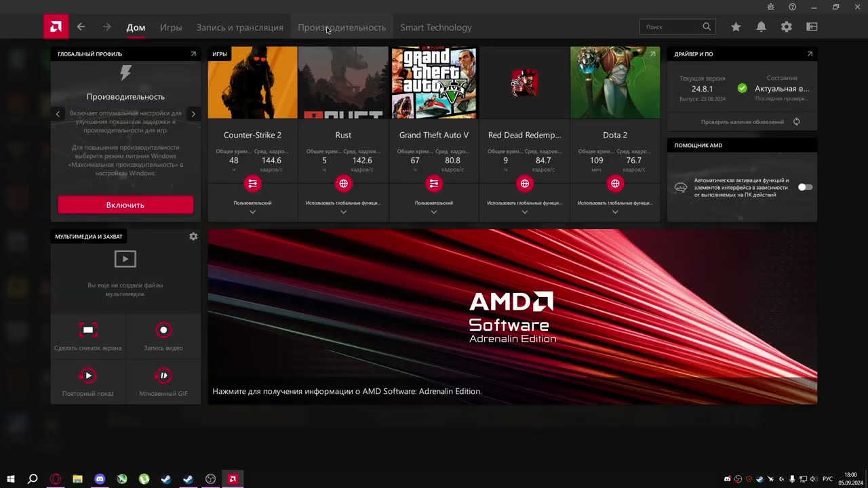The width and height of the screenshot is (868, 488).
Task: Open Opera browser from taskbar
Action: point(56,479)
